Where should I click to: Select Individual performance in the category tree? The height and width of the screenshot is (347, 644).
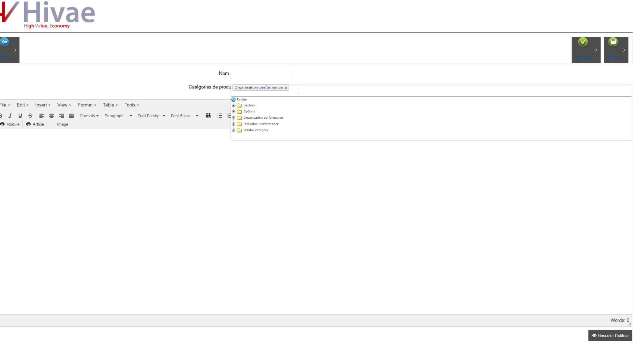tap(261, 124)
